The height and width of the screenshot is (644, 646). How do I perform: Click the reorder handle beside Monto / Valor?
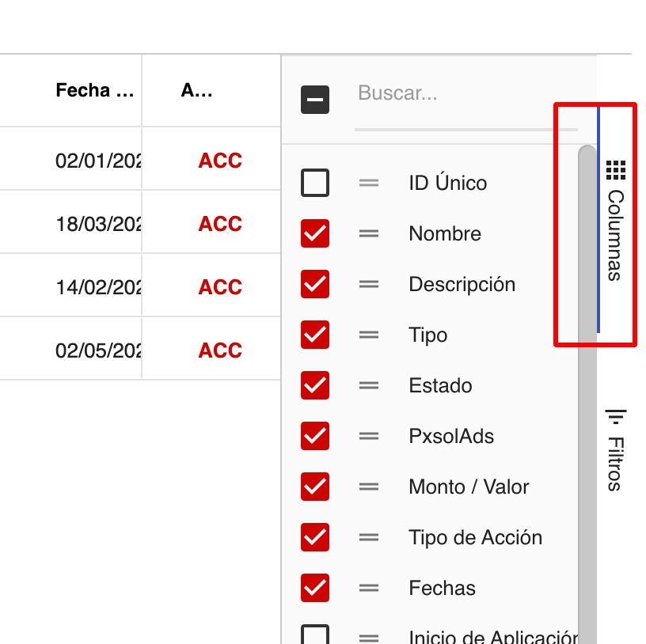pyautogui.click(x=369, y=487)
